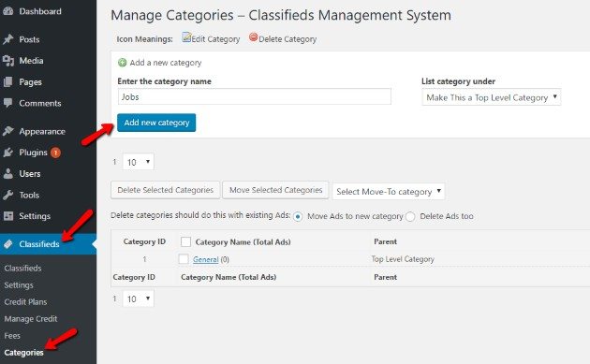This screenshot has width=590, height=364.
Task: Click the upper page number 1
Action: tap(114, 162)
